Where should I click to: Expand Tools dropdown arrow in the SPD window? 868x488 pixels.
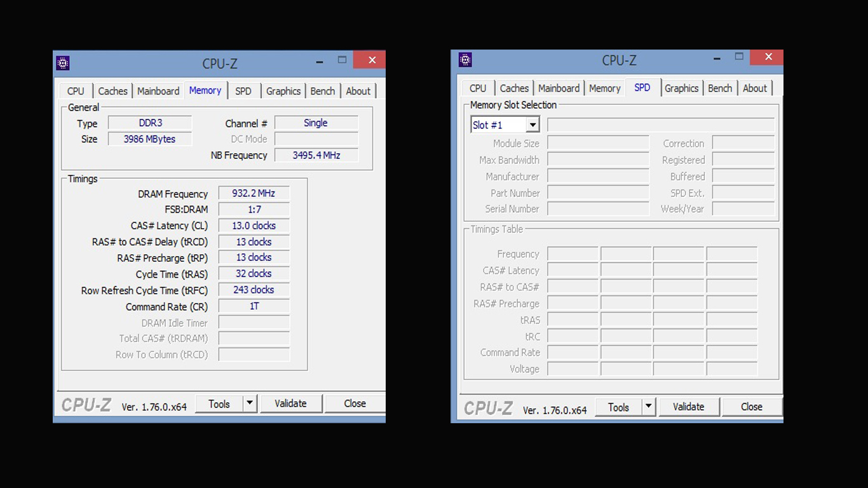pyautogui.click(x=649, y=407)
